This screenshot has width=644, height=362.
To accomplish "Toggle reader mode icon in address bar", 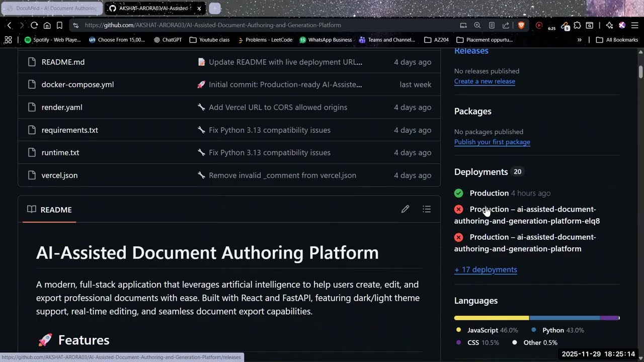I will point(492,25).
